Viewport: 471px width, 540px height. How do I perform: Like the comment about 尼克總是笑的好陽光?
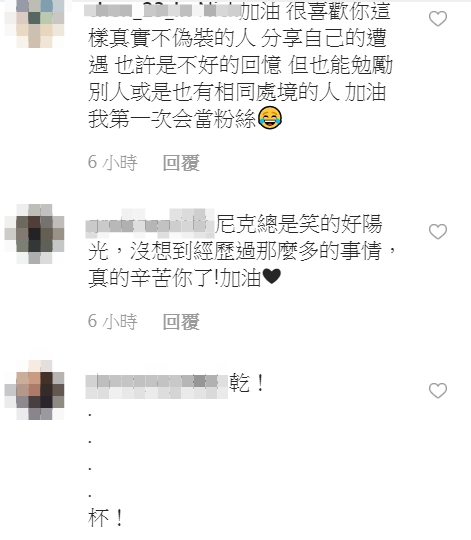point(438,231)
